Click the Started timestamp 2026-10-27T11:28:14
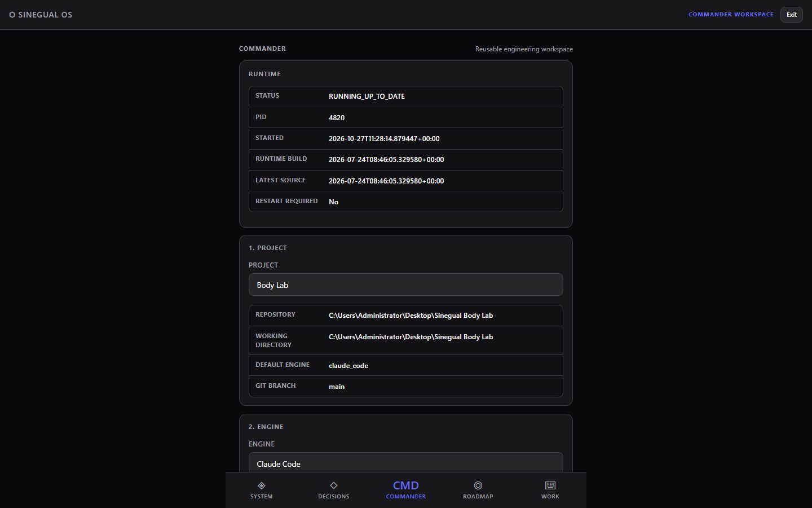This screenshot has height=508, width=812. (x=384, y=139)
